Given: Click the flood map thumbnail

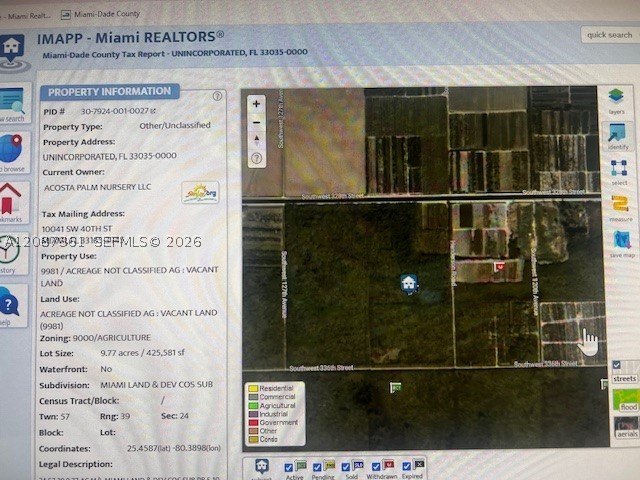Looking at the screenshot, I should pyautogui.click(x=626, y=400).
